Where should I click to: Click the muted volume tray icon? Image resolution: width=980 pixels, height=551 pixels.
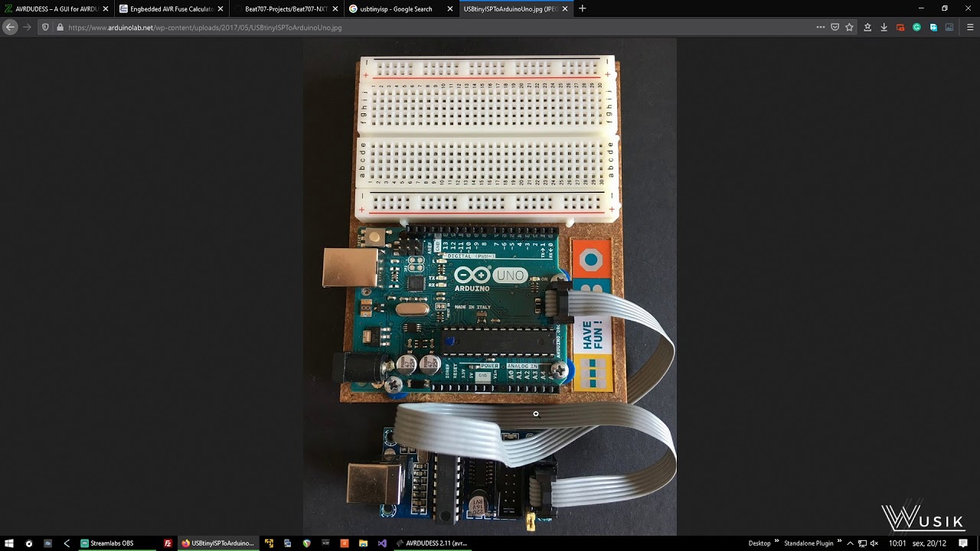[x=874, y=543]
